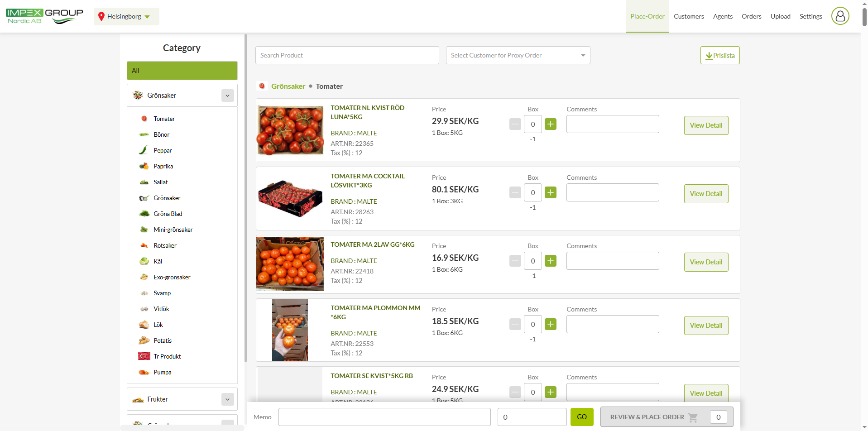The image size is (868, 431).
Task: Open the Svamp subcategory
Action: coord(162,293)
